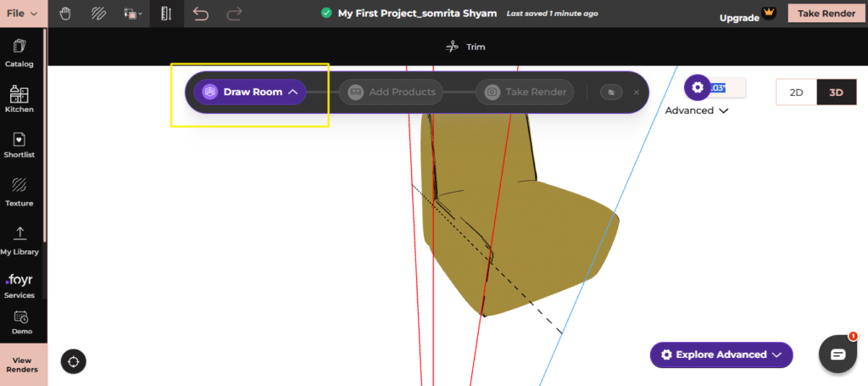
Task: Toggle guide visibility eye icon
Action: tap(611, 92)
